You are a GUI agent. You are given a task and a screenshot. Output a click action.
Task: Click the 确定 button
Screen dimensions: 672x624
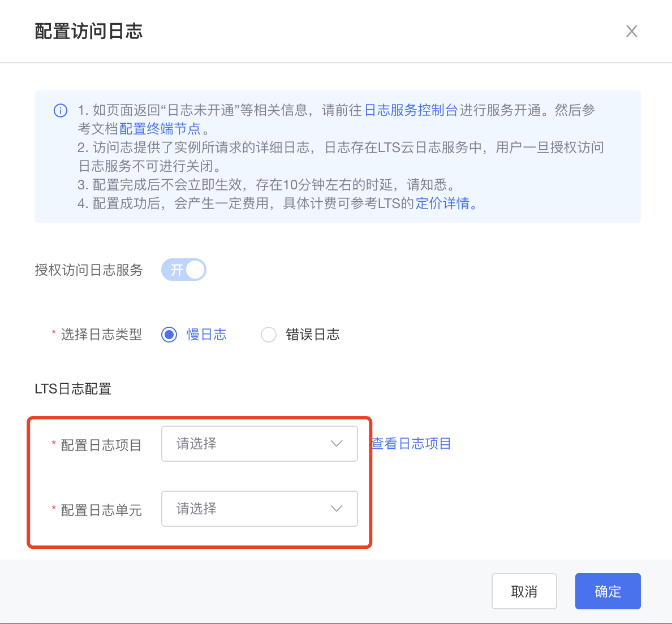click(x=608, y=591)
